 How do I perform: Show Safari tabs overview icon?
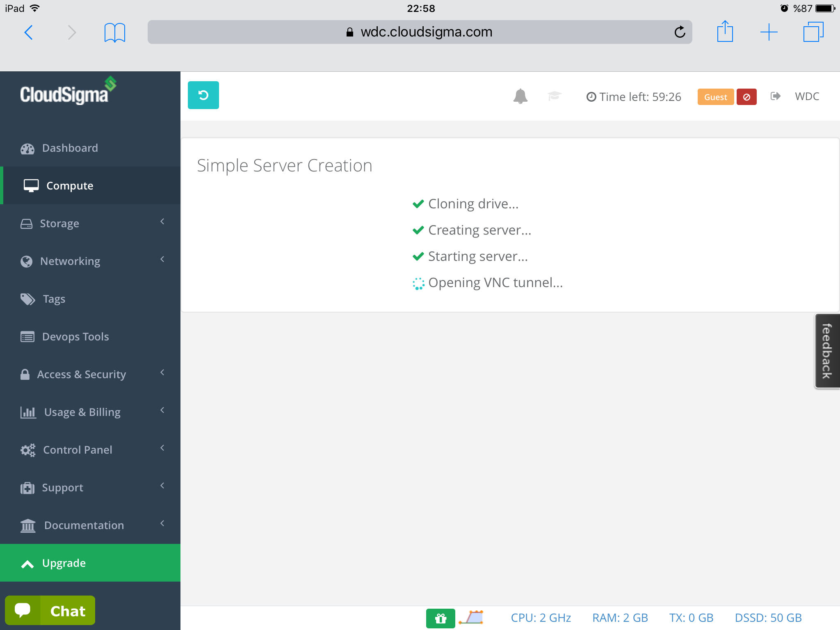pos(813,32)
